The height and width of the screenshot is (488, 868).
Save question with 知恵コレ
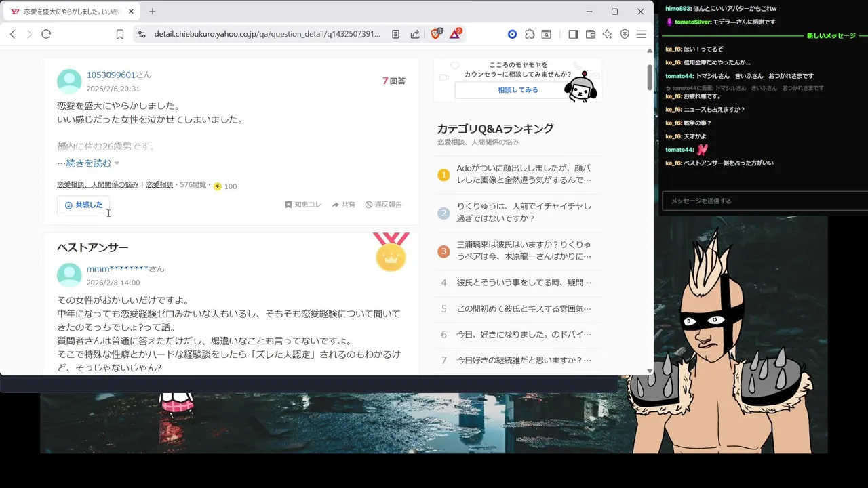304,205
